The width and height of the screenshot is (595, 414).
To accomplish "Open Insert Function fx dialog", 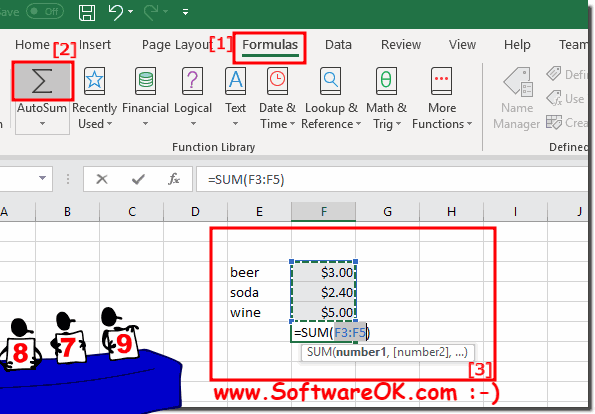I will click(x=174, y=179).
